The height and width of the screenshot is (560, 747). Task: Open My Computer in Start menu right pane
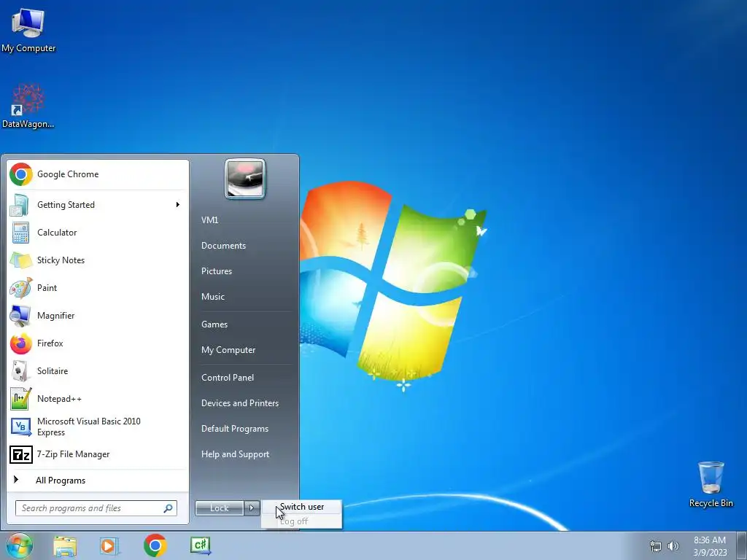[x=228, y=350]
